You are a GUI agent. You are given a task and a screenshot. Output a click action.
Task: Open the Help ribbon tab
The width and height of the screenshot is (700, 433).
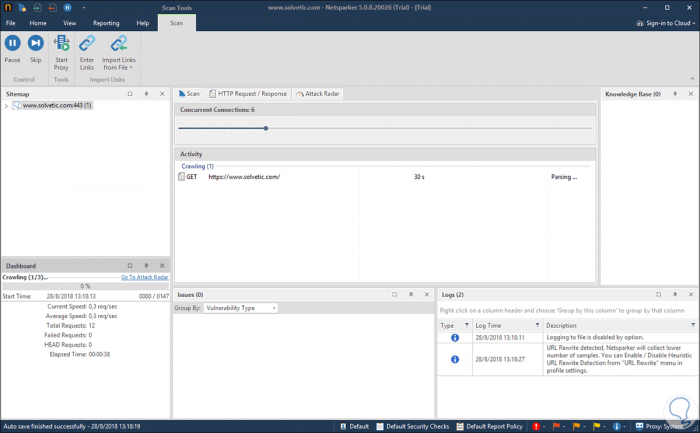(143, 23)
